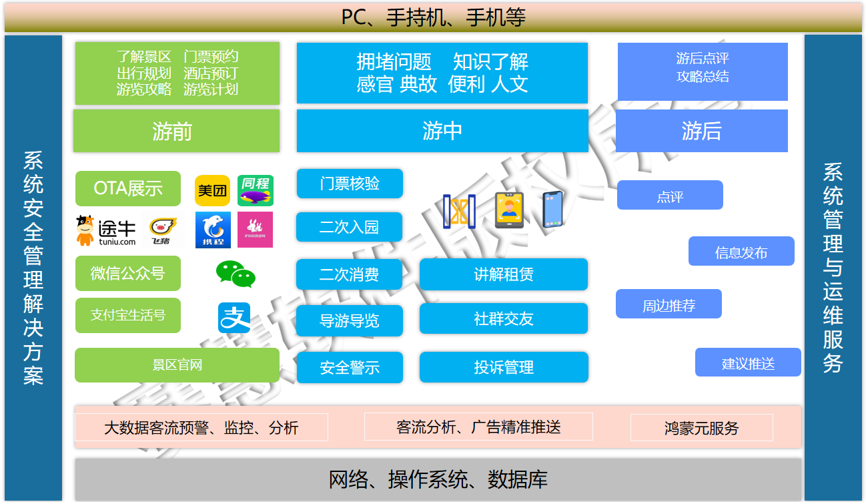Image resolution: width=868 pixels, height=502 pixels.
Task: Click the WeChat green chat icon
Action: tap(235, 274)
